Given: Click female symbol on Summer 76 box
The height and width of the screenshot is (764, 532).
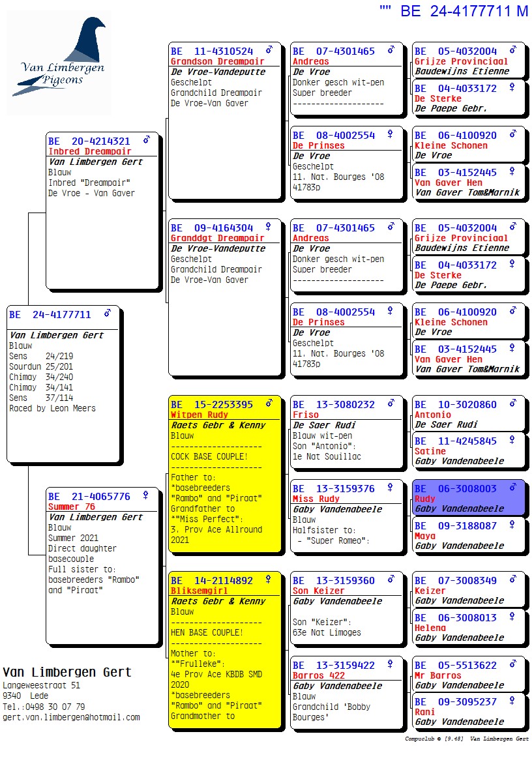Looking at the screenshot, I should (145, 495).
